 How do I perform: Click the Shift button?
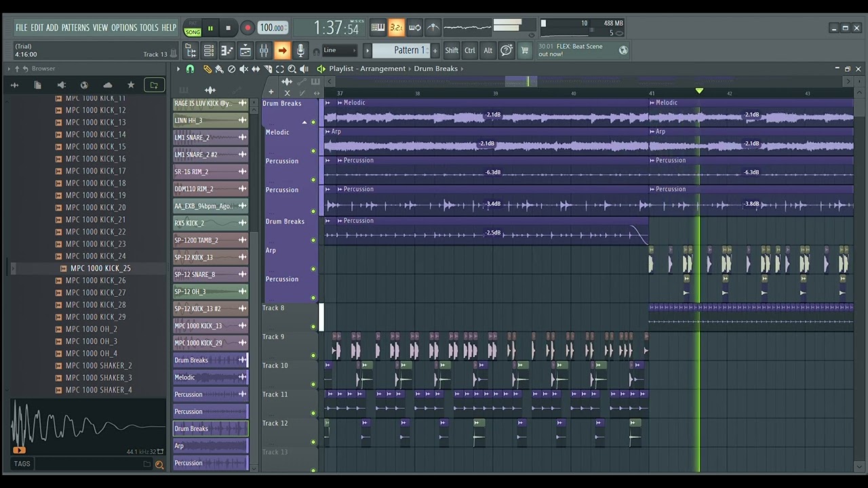(452, 50)
